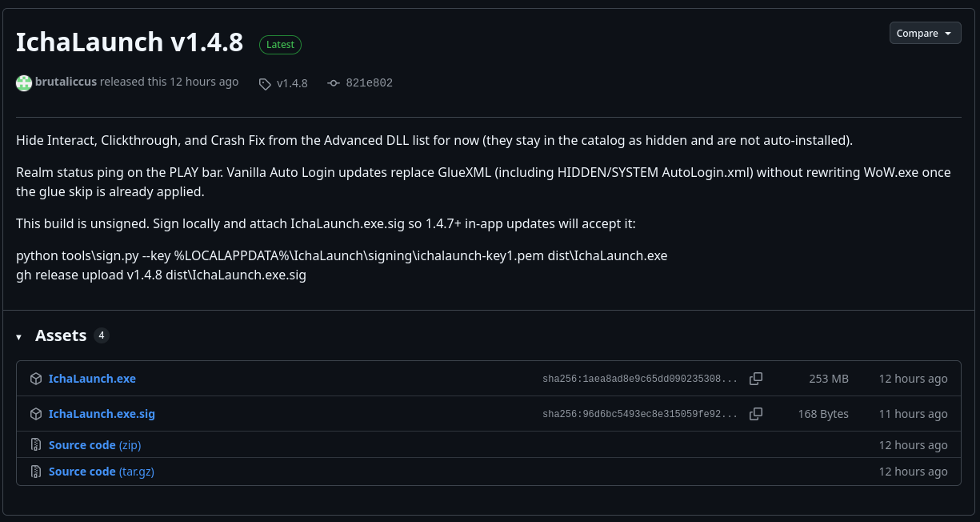Screen dimensions: 980x522
Task: Open IchaLaunch v1.4.8 release title
Action: point(130,42)
